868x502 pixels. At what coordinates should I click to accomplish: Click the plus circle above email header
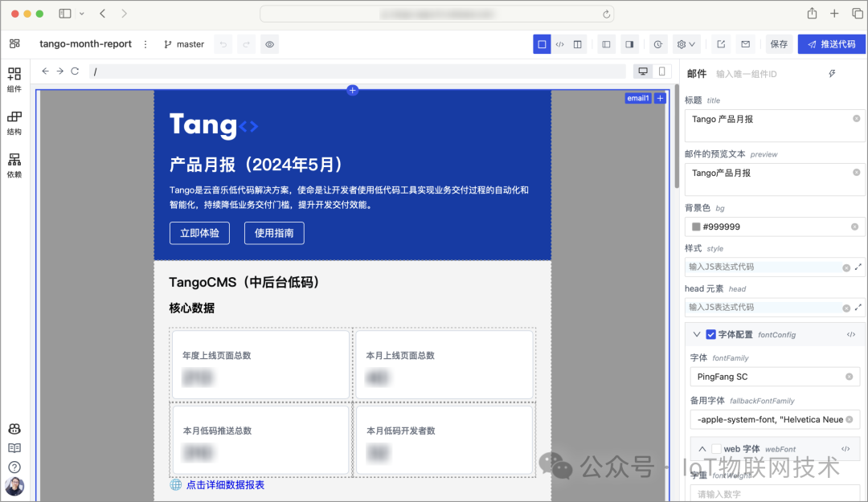(x=353, y=90)
